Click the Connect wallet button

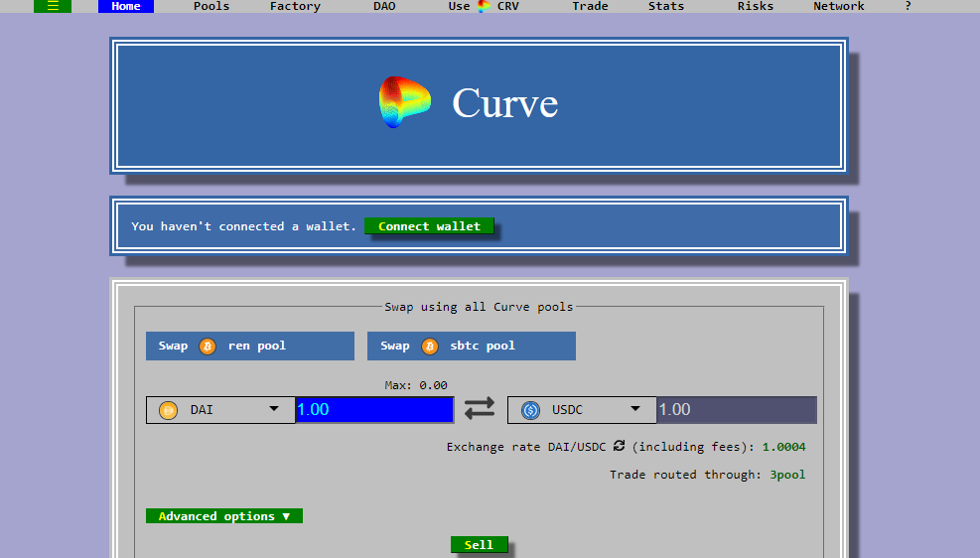click(429, 226)
